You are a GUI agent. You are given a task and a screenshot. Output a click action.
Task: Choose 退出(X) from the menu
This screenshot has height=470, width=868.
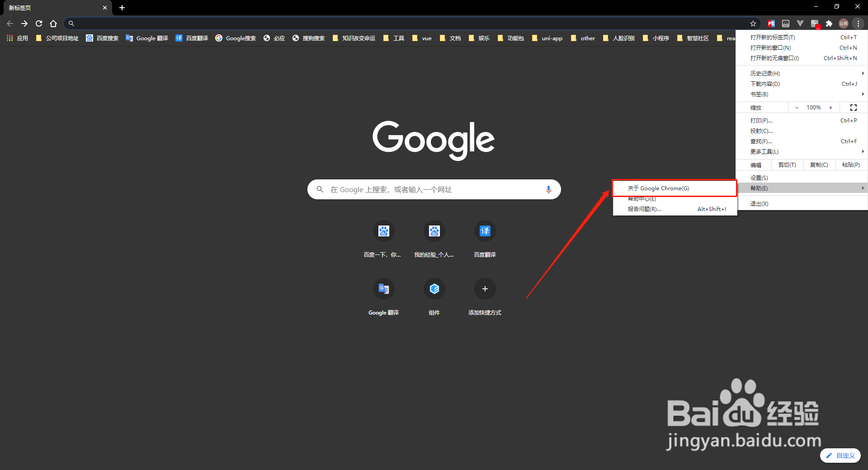point(802,204)
